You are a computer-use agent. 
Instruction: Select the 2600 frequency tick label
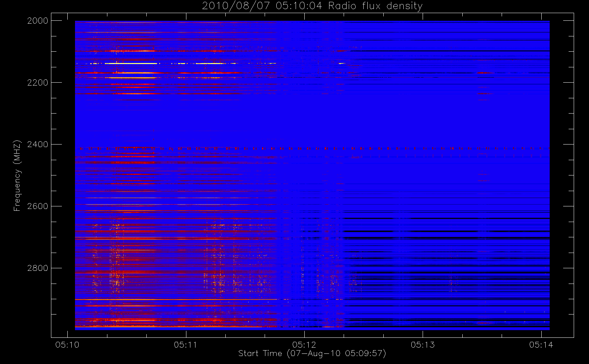tap(37, 206)
